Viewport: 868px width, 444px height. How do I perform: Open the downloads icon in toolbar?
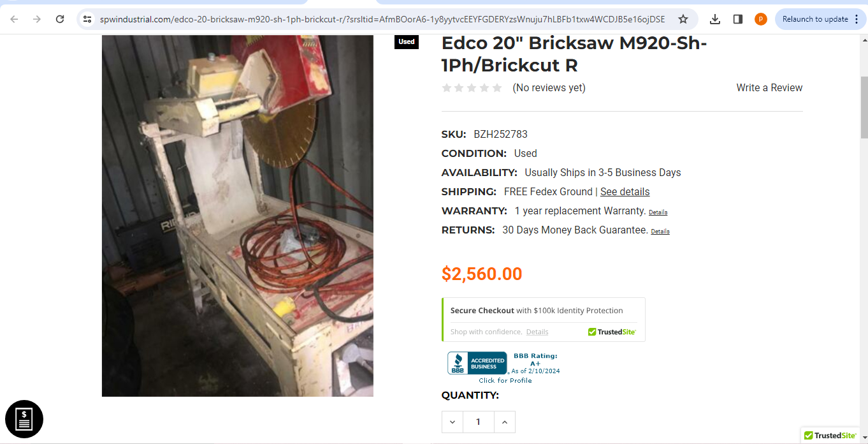(715, 19)
